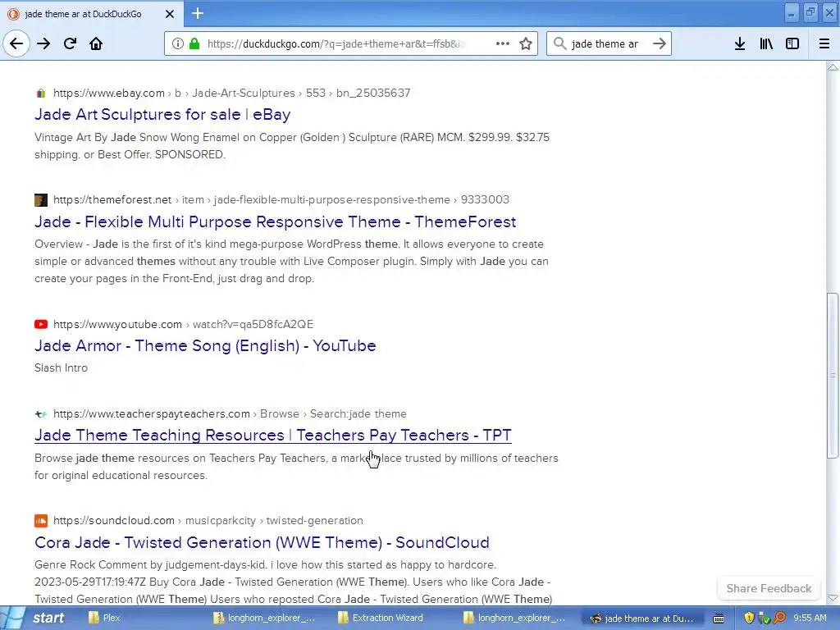Click the SoundCloud favicon

point(41,520)
